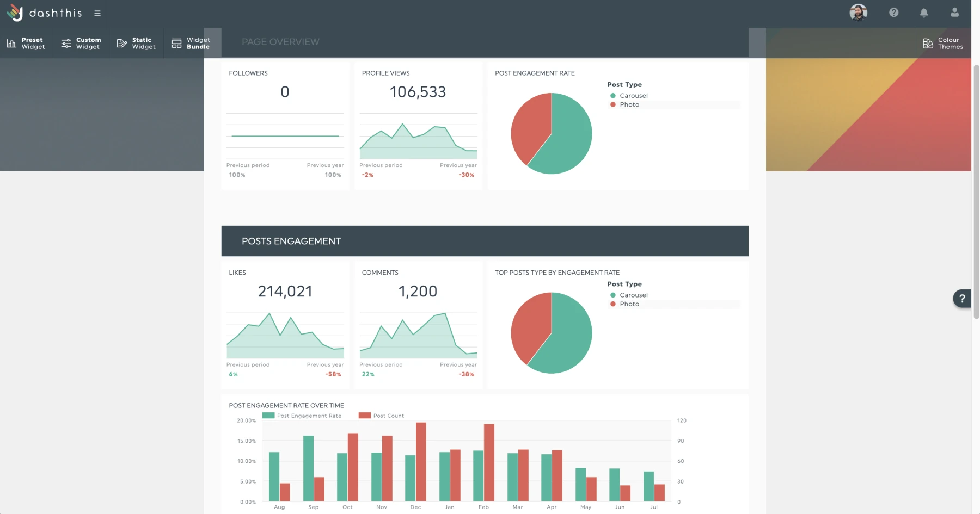Open notifications bell
This screenshot has width=980, height=514.
[924, 13]
